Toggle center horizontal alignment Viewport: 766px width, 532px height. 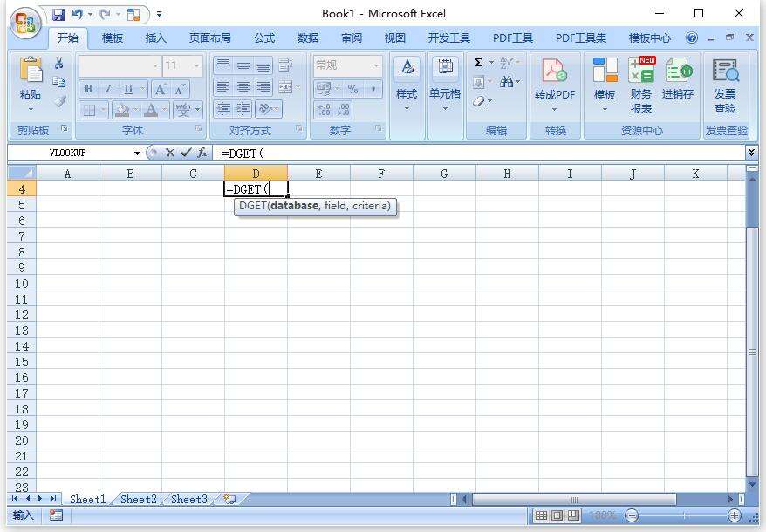[x=243, y=87]
